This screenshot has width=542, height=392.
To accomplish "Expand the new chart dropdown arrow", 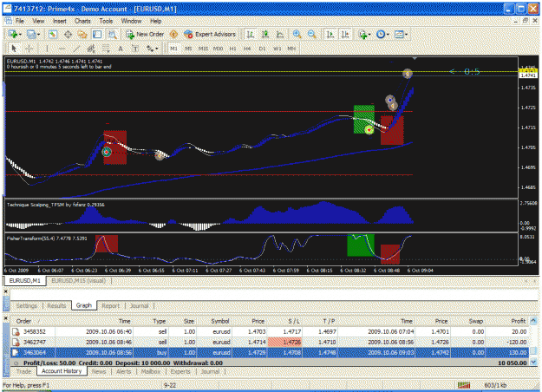I will [20, 35].
